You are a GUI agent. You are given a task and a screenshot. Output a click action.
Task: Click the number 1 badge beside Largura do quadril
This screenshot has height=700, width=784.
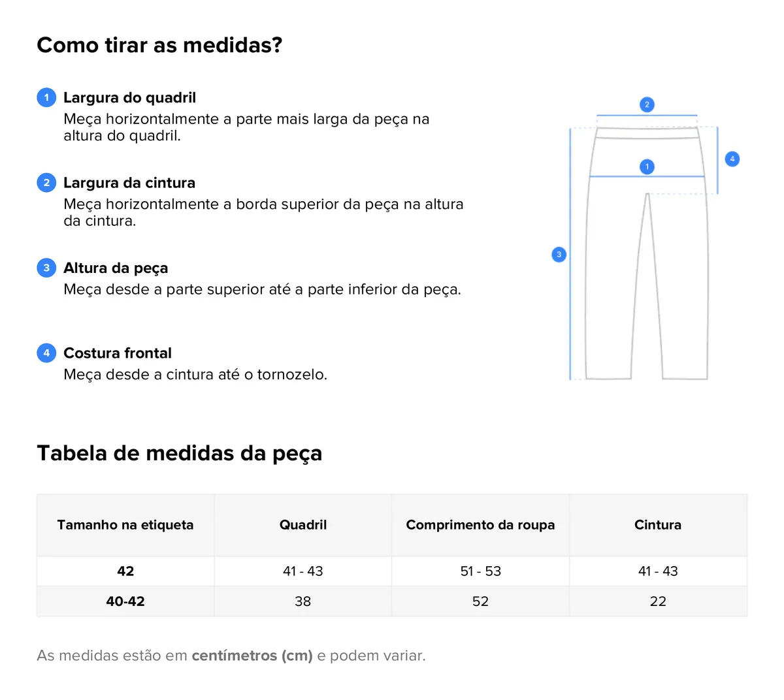tap(46, 98)
